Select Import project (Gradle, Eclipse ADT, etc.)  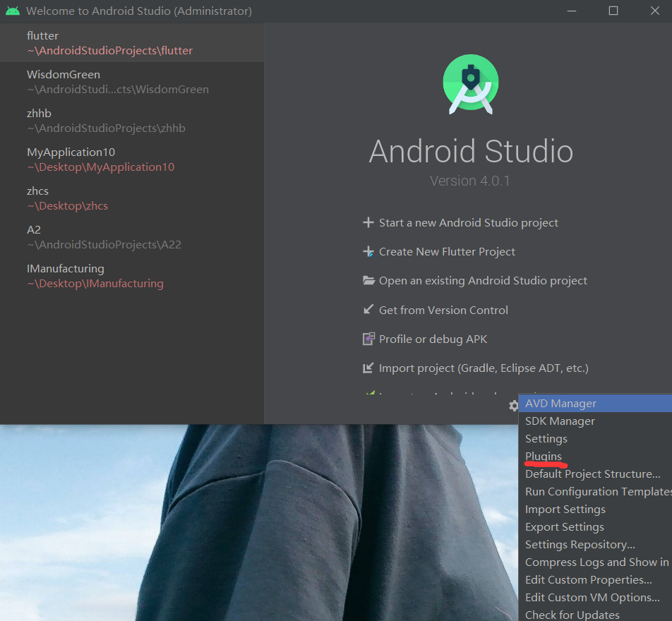484,368
